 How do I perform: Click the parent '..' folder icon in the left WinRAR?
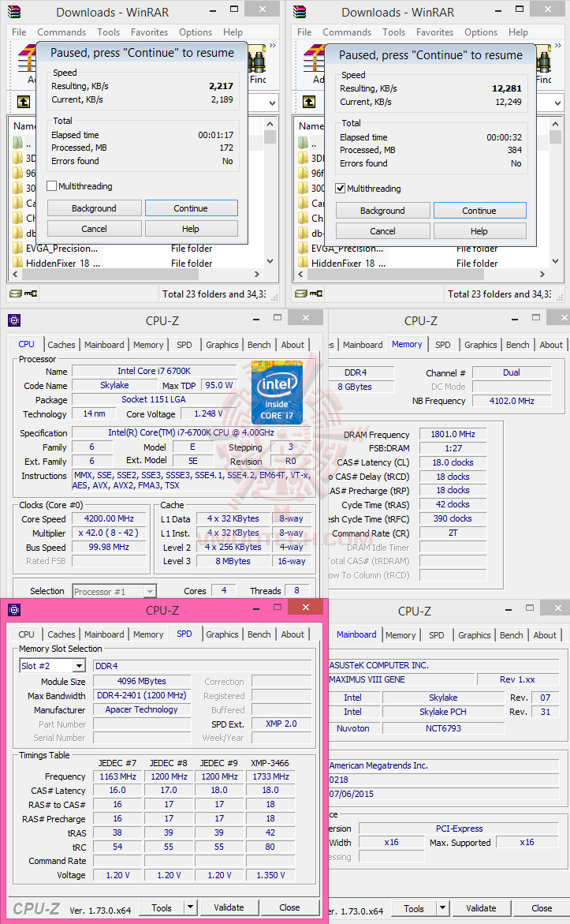coord(17,143)
